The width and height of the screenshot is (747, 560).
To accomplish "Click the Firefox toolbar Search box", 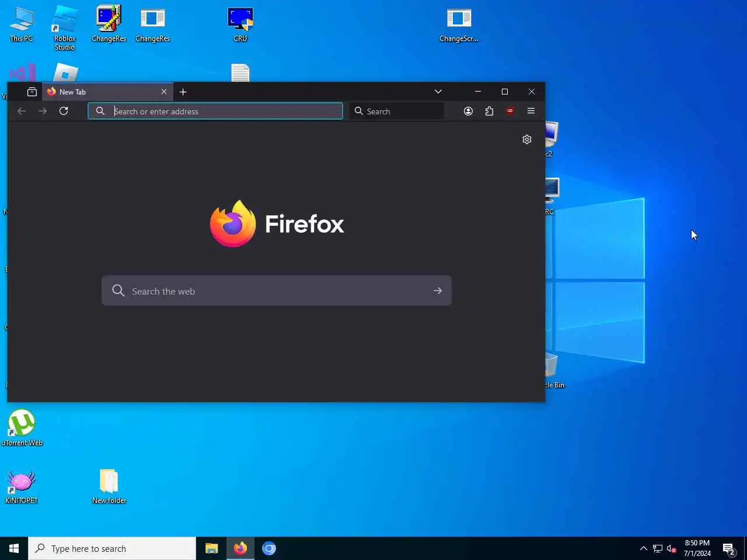I will pyautogui.click(x=397, y=111).
